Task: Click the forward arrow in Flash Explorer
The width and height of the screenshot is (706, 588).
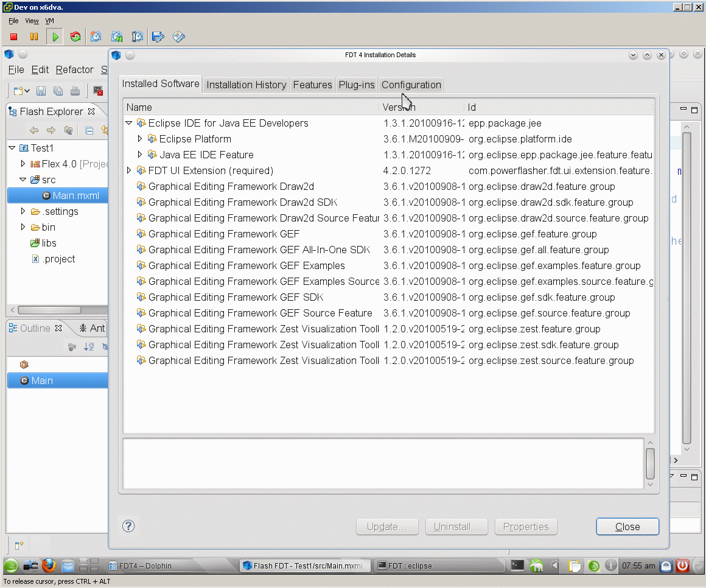Action: [x=51, y=131]
